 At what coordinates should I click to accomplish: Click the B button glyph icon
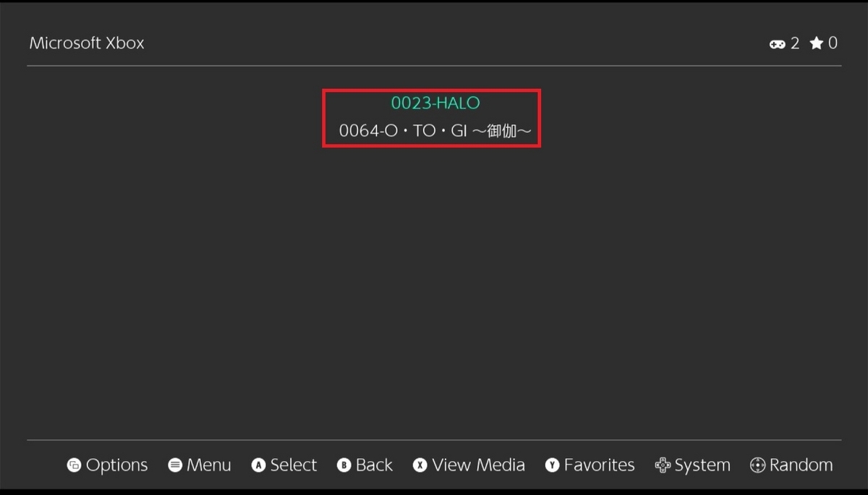click(344, 465)
